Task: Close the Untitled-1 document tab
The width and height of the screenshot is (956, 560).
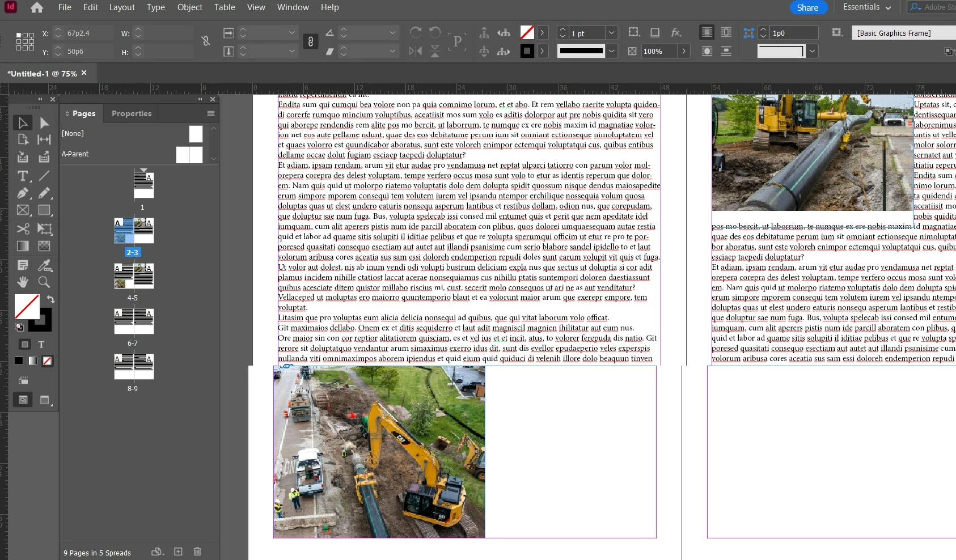Action: click(84, 73)
